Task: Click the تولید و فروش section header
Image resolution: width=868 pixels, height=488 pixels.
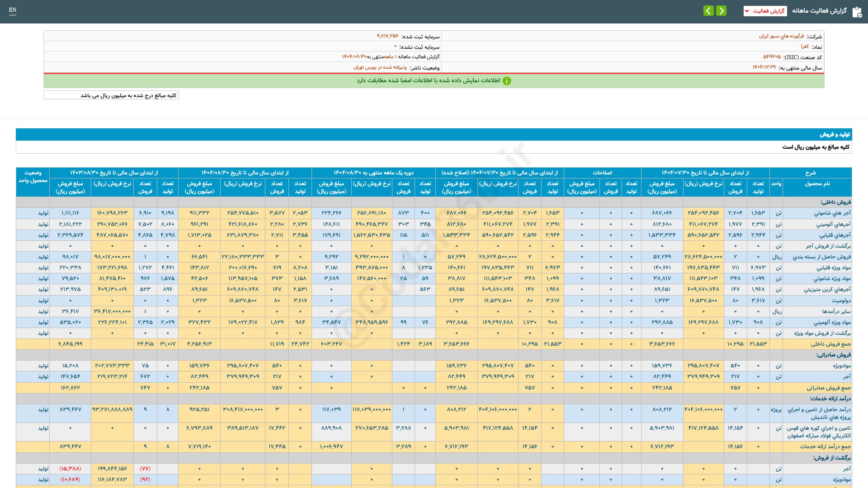Action: tap(835, 135)
